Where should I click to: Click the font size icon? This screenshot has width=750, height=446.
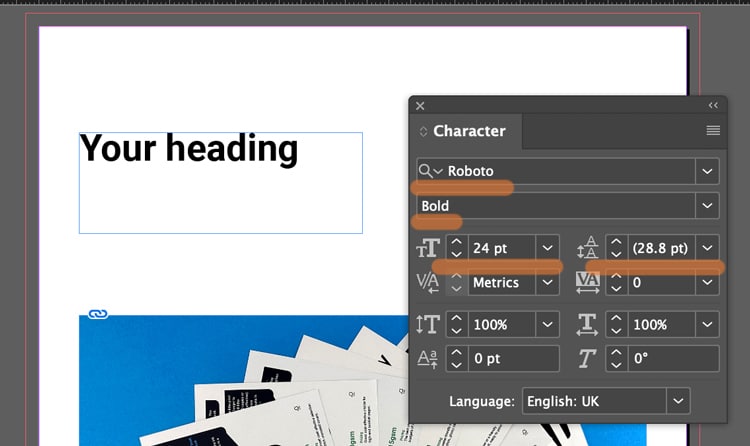point(428,248)
